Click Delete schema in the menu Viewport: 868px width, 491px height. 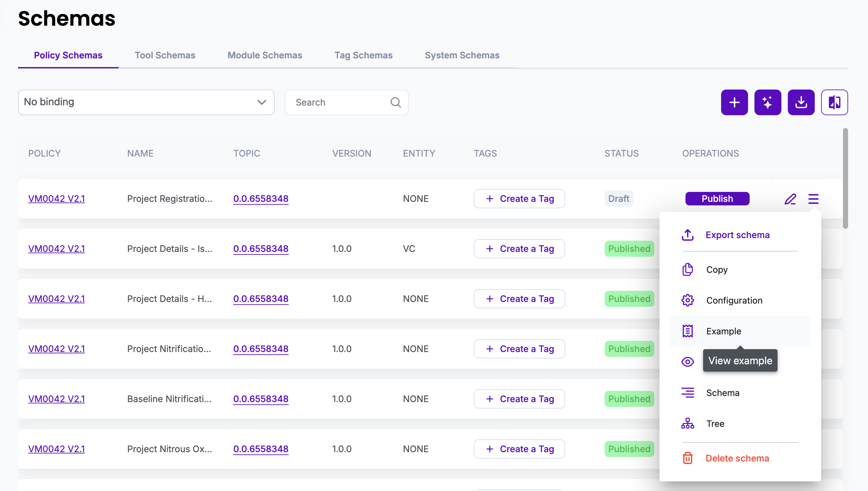(737, 458)
